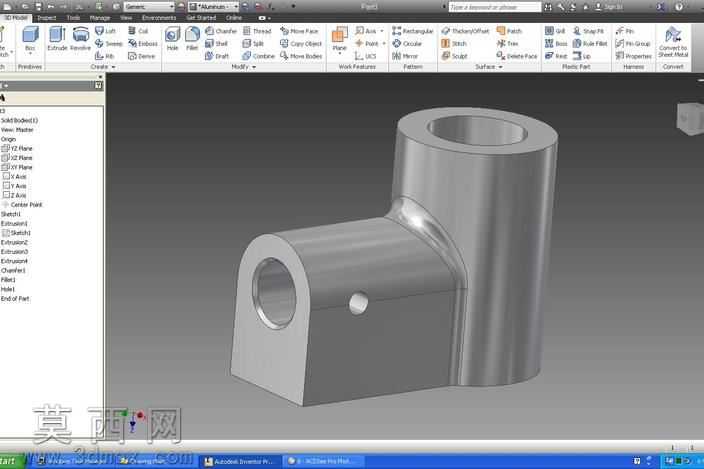Open the Plane tool dropdown arrow

pyautogui.click(x=340, y=54)
